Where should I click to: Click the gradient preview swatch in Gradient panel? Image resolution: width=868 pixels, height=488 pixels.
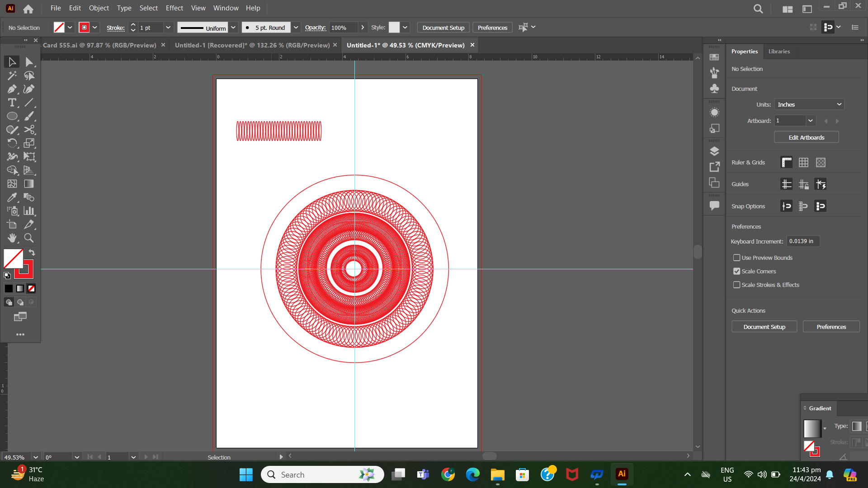tap(812, 428)
